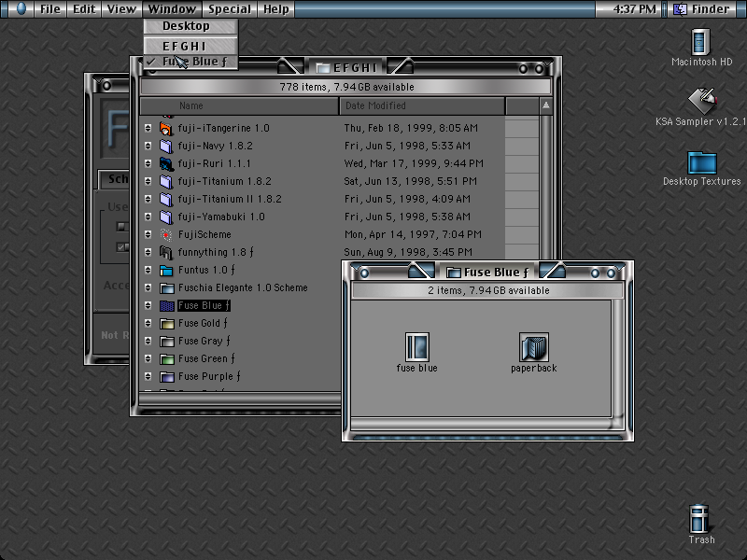Click the Fuse Blue ƒ window vertical scrollbar
Viewport: 747px width, 560px height.
click(617, 358)
